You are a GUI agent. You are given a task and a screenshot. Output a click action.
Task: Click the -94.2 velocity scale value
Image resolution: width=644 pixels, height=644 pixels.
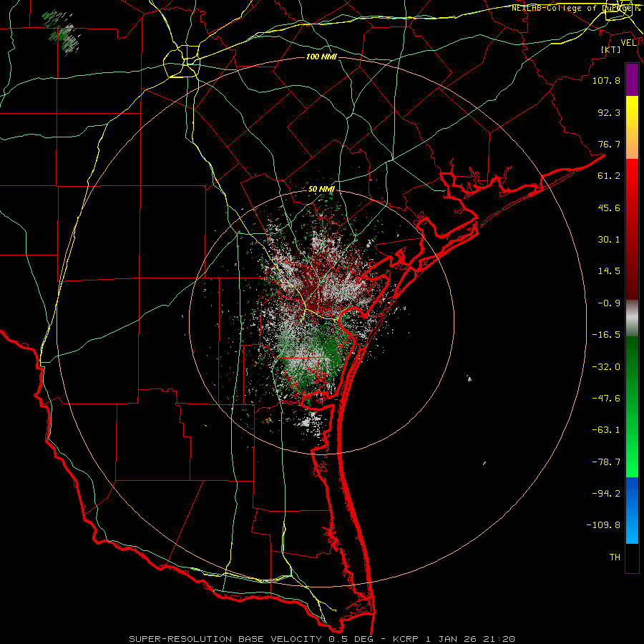[x=606, y=494]
